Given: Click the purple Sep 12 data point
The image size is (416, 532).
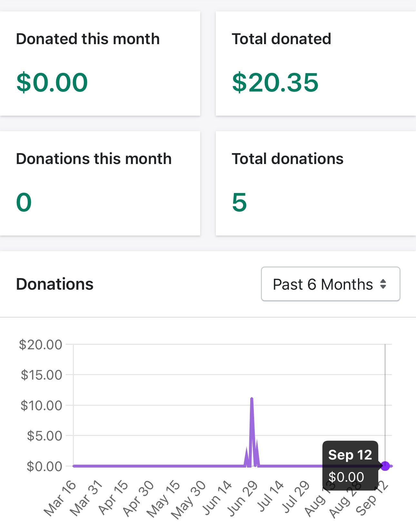Looking at the screenshot, I should (385, 466).
